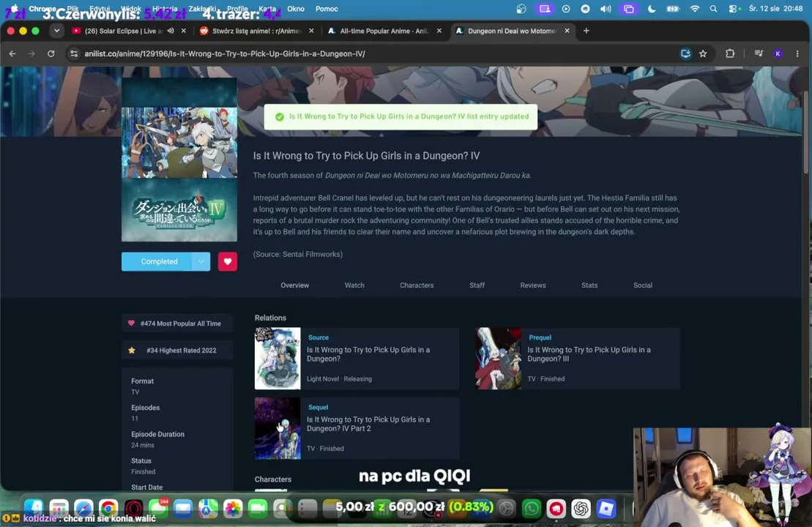The image size is (812, 527).
Task: Open the Prequel season III relation link
Action: (589, 354)
